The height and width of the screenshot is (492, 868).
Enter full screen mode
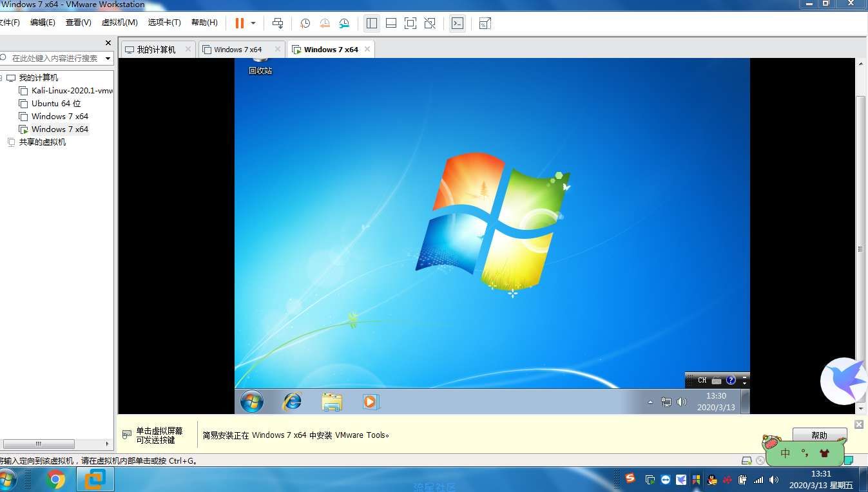click(x=410, y=23)
